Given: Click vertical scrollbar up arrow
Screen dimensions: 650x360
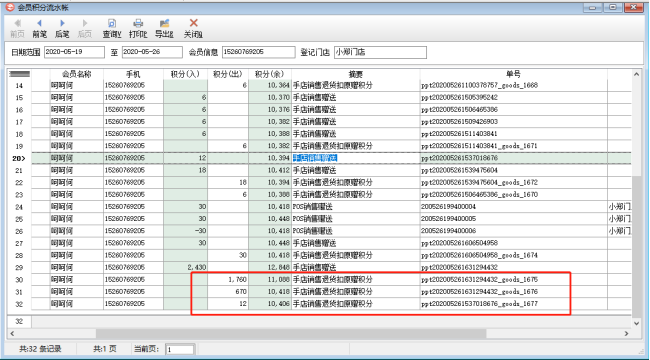Looking at the screenshot, I should click(637, 75).
